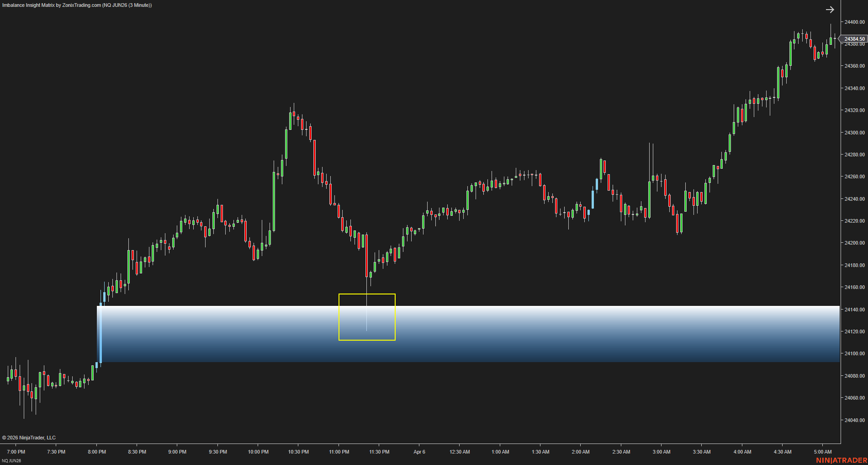Click the long wick inside the yellow box

[x=367, y=315]
